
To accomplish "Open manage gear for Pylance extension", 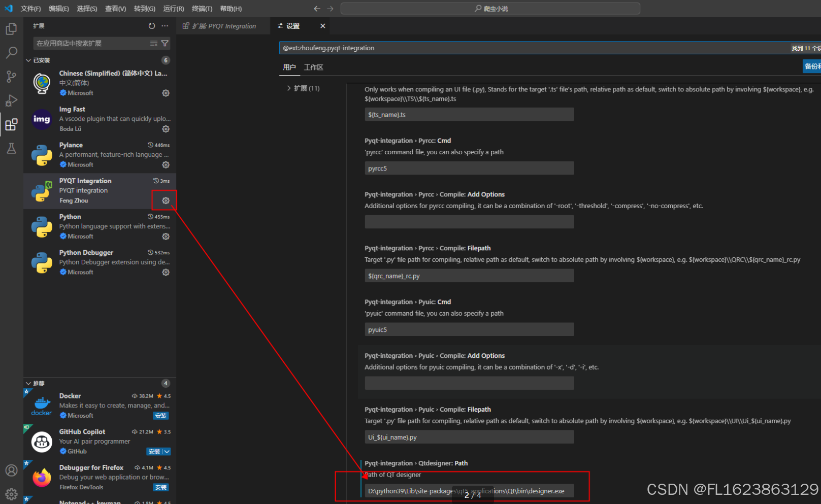I will click(166, 164).
